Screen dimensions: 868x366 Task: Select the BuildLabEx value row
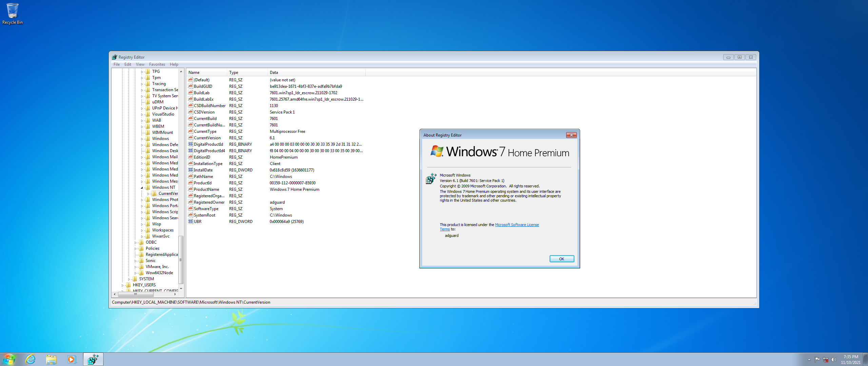tap(276, 99)
